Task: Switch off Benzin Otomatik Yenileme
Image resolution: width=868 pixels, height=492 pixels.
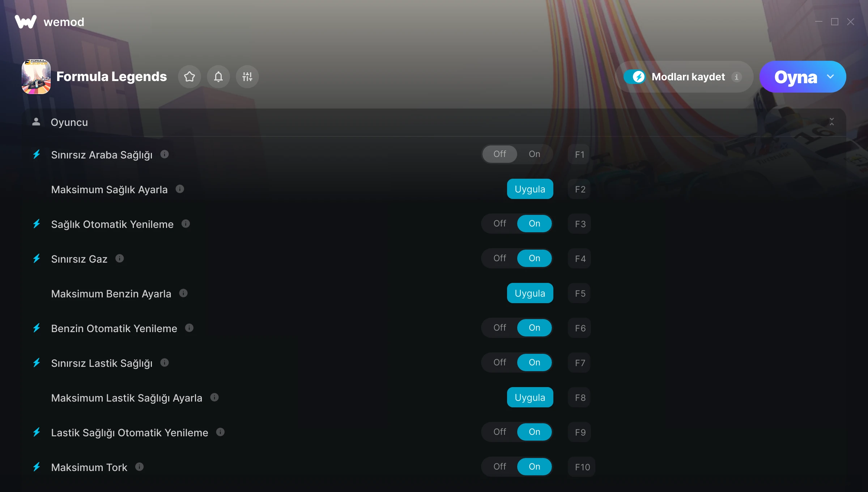Action: click(x=500, y=328)
